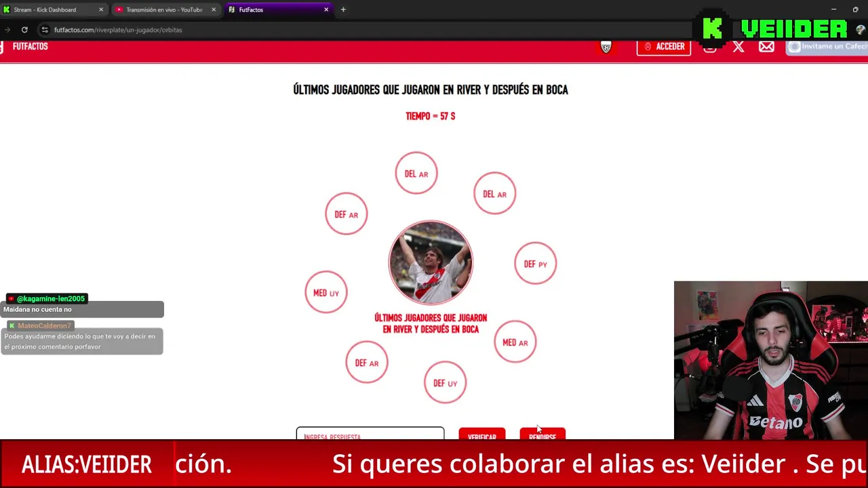Screen dimensions: 868x488
Task: Select the FutFactos browser tab
Action: (277, 9)
